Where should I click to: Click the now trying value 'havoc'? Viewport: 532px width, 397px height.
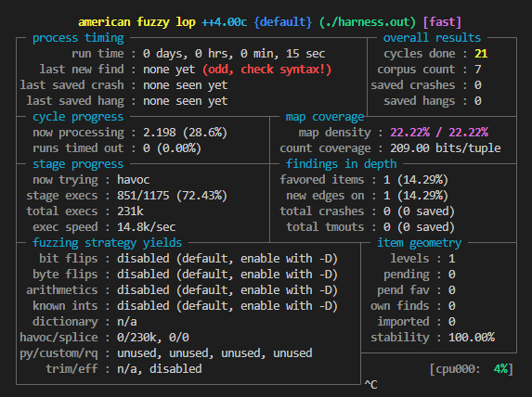tap(134, 180)
